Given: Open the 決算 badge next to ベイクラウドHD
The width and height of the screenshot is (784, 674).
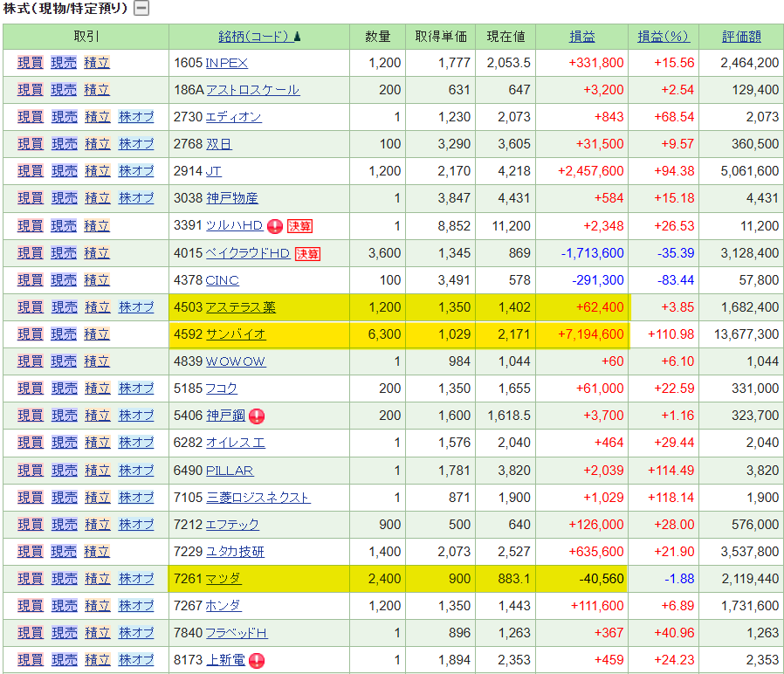Looking at the screenshot, I should click(x=307, y=254).
